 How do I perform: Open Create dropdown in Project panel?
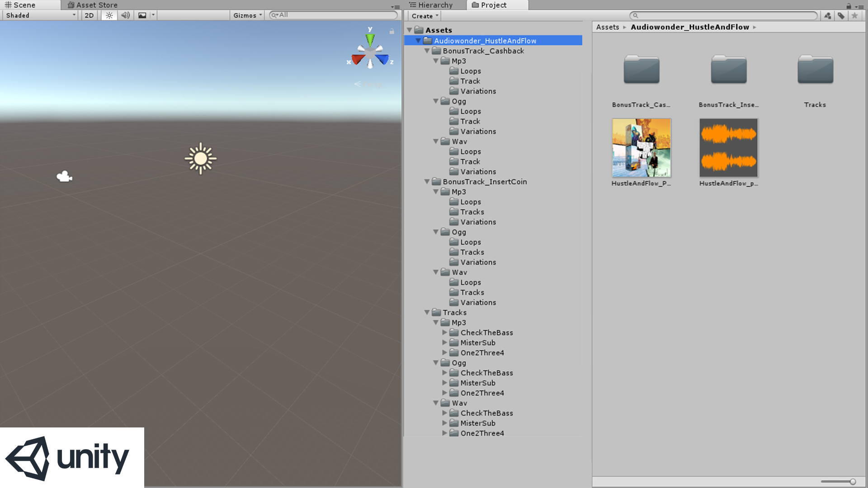pos(425,16)
